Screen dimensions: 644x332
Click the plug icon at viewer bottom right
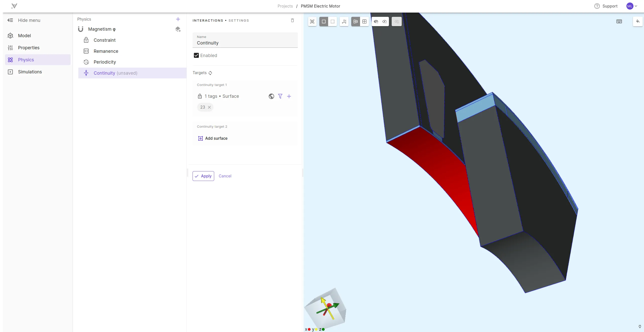point(640,326)
